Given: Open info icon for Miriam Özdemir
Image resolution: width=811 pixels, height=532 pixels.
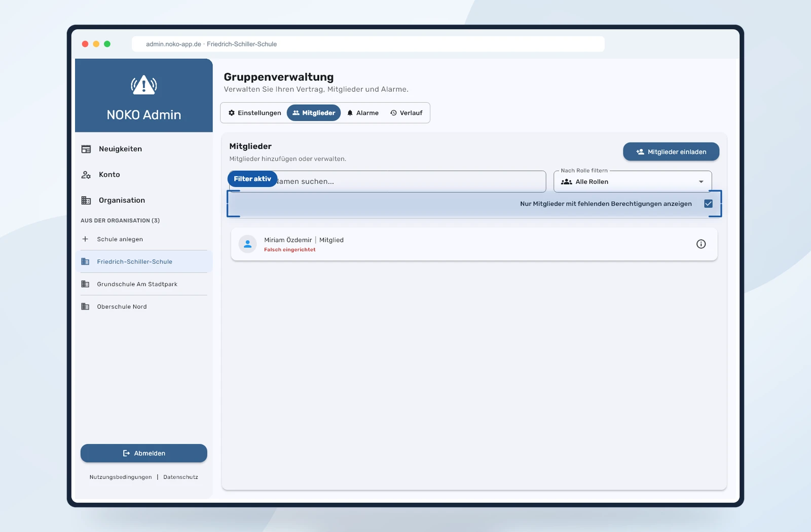Looking at the screenshot, I should tap(701, 244).
